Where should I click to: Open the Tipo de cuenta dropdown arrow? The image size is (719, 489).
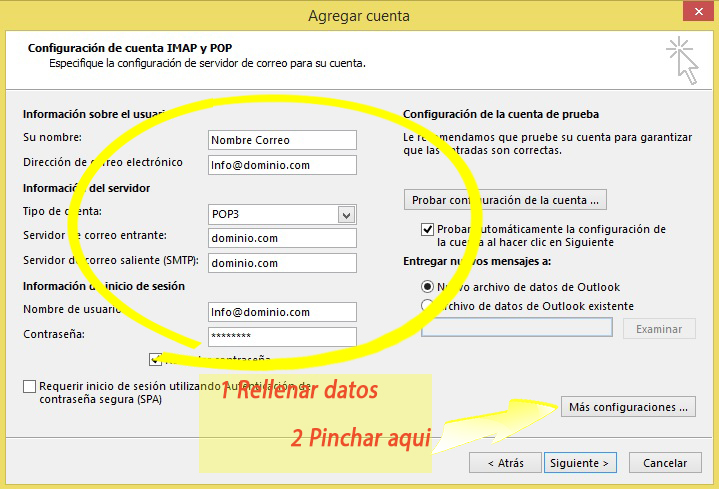(x=346, y=215)
